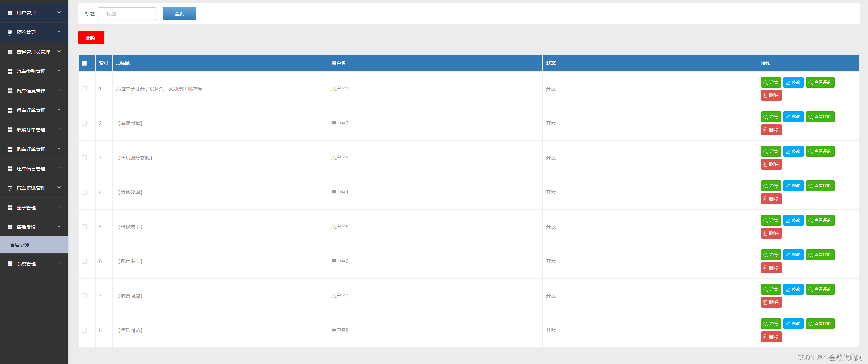Click 修改 for 【售后服务态度】 row
The height and width of the screenshot is (364, 868).
[793, 151]
